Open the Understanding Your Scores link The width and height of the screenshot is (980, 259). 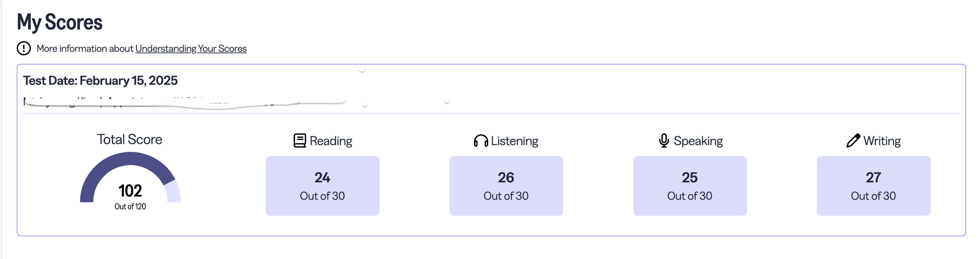coord(191,49)
